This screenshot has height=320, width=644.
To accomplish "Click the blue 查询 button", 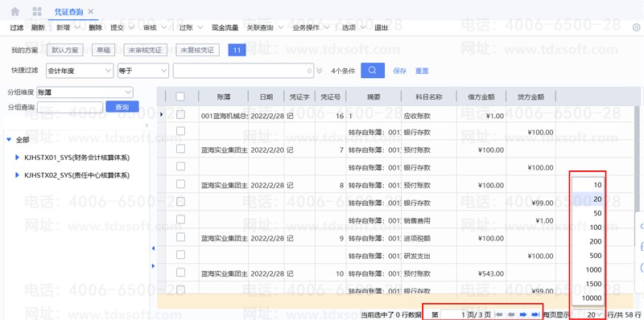I will click(x=122, y=107).
